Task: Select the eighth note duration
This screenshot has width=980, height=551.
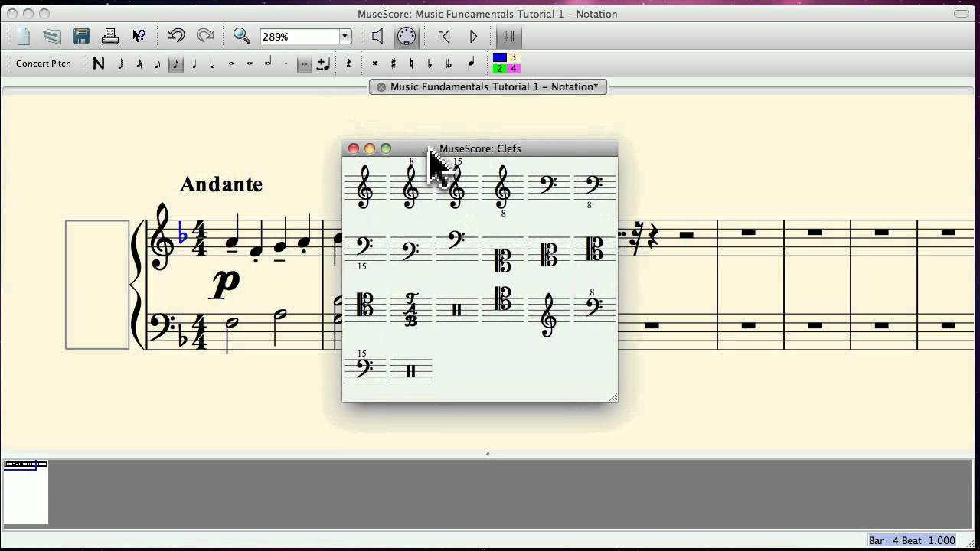Action: [x=176, y=64]
